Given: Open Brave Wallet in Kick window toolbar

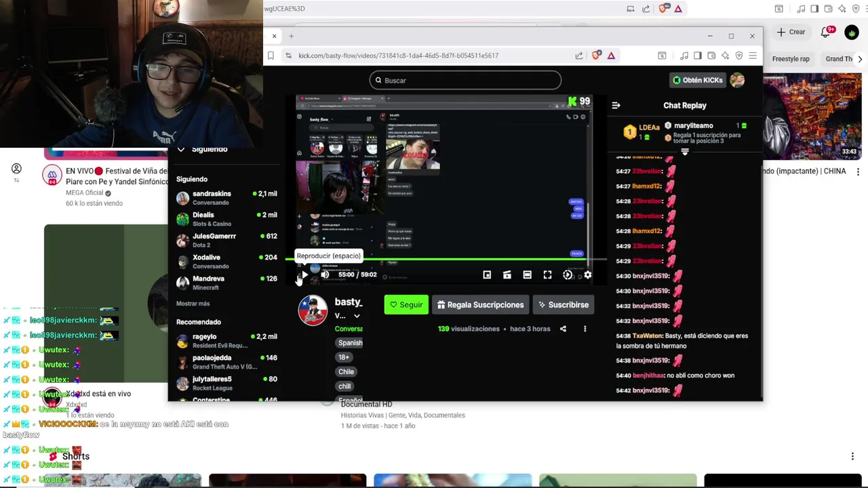Looking at the screenshot, I should (711, 56).
